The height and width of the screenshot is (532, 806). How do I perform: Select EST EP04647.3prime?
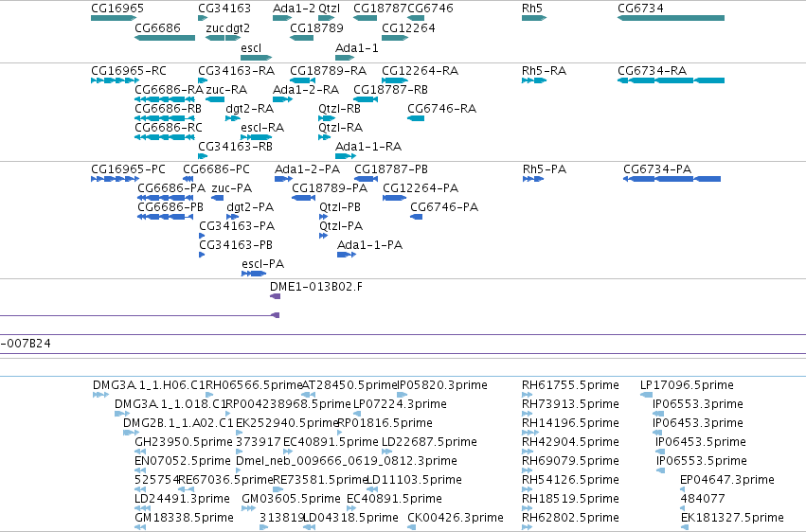pyautogui.click(x=727, y=480)
